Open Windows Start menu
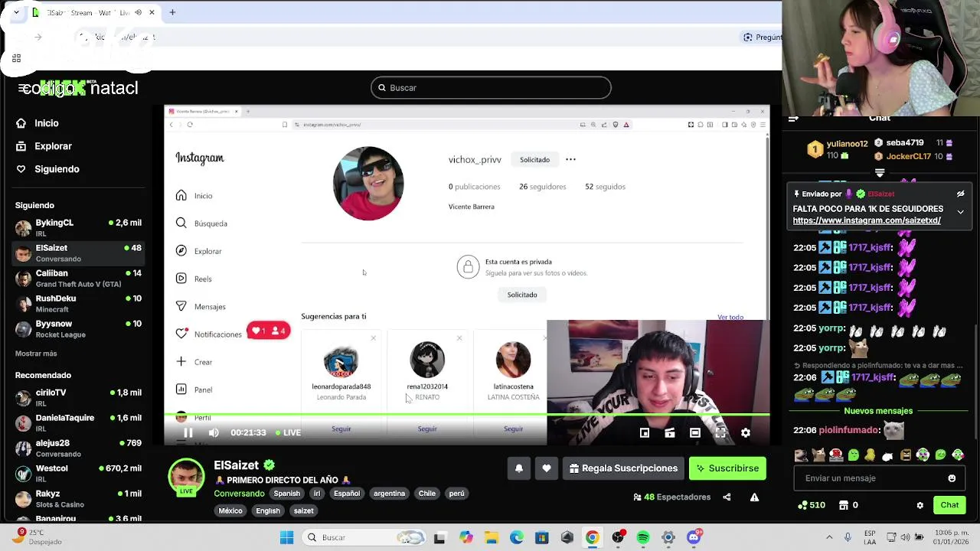The width and height of the screenshot is (980, 551). pos(287,537)
